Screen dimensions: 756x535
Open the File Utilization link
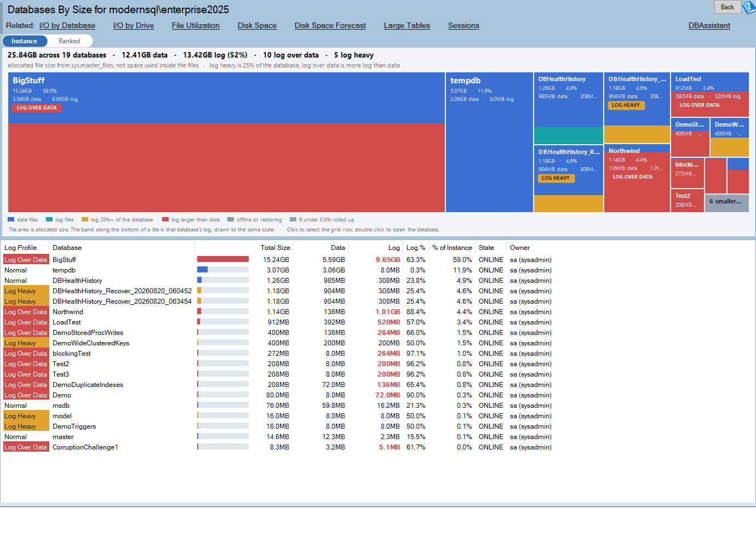(x=196, y=25)
